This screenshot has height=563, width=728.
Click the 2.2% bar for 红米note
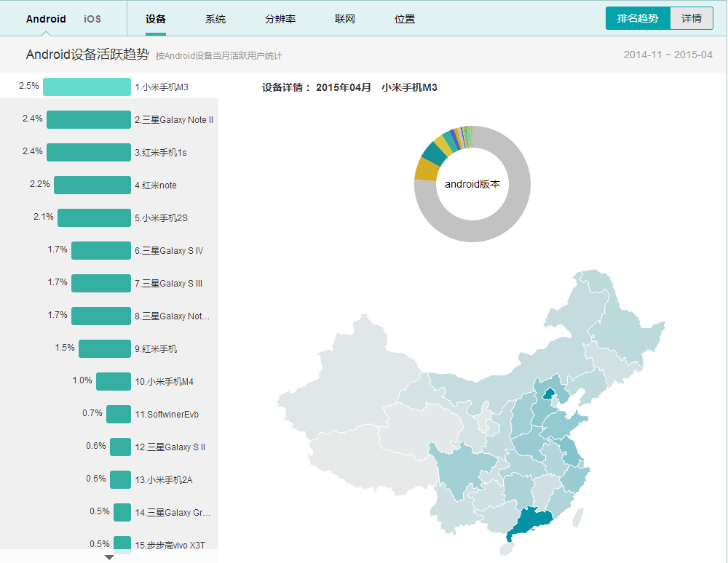pos(92,185)
